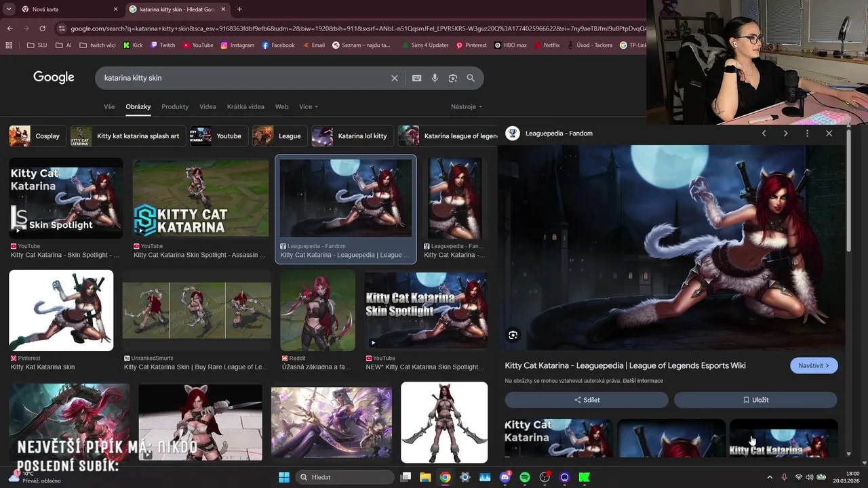This screenshot has height=488, width=868.
Task: Open the Nástroje tools dropdown
Action: [467, 107]
